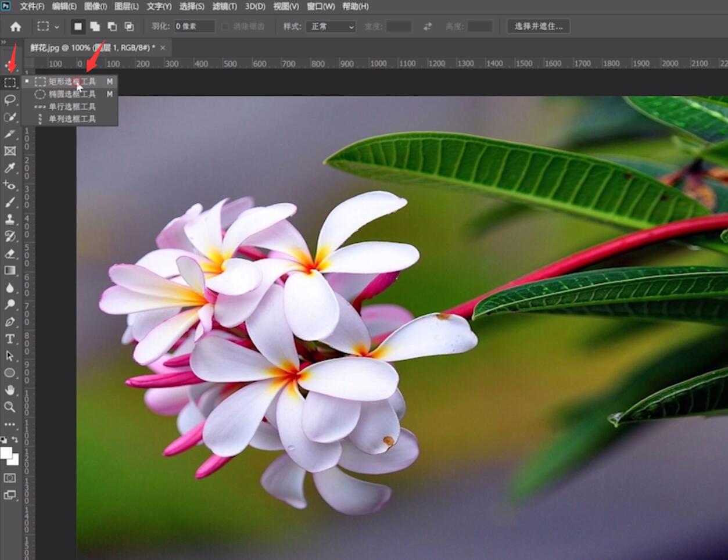This screenshot has height=560, width=728.
Task: Click the foreground color swatch
Action: 6,453
